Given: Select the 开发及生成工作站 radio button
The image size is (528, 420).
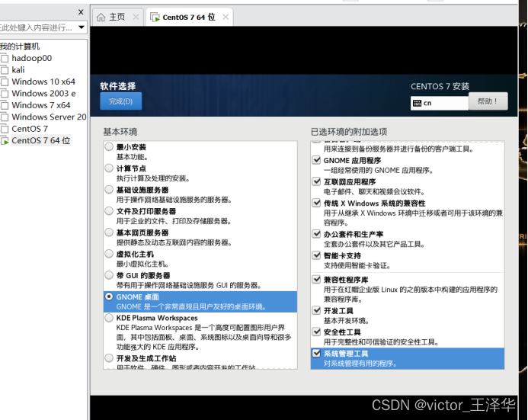Looking at the screenshot, I should point(109,357).
